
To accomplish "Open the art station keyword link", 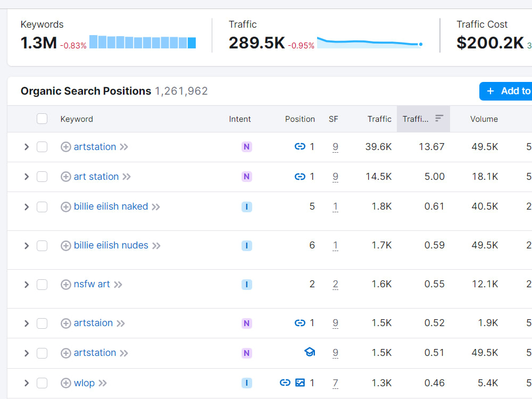I will coord(96,177).
